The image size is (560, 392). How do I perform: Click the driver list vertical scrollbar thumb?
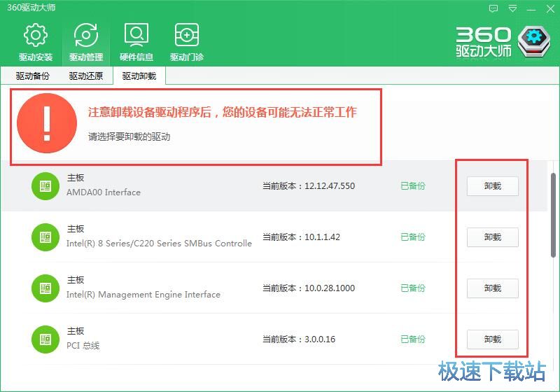pyautogui.click(x=553, y=215)
